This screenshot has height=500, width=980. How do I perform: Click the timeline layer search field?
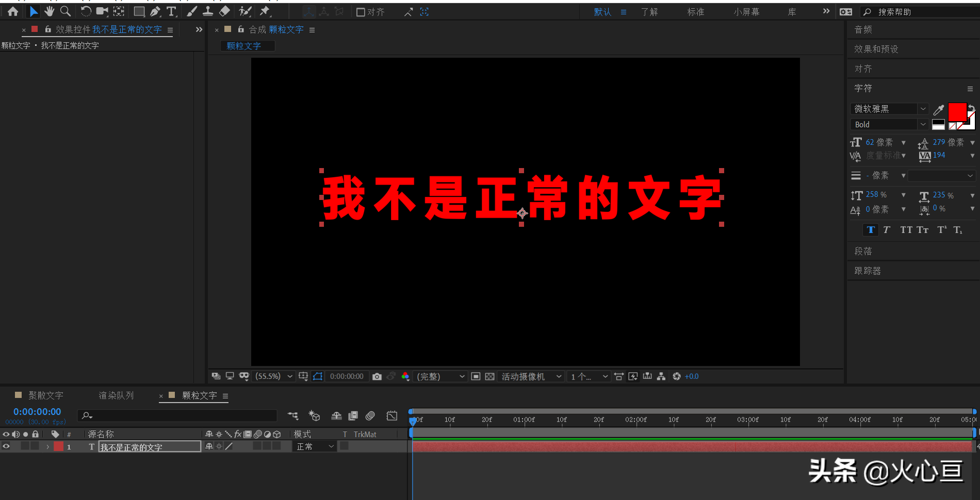click(177, 415)
